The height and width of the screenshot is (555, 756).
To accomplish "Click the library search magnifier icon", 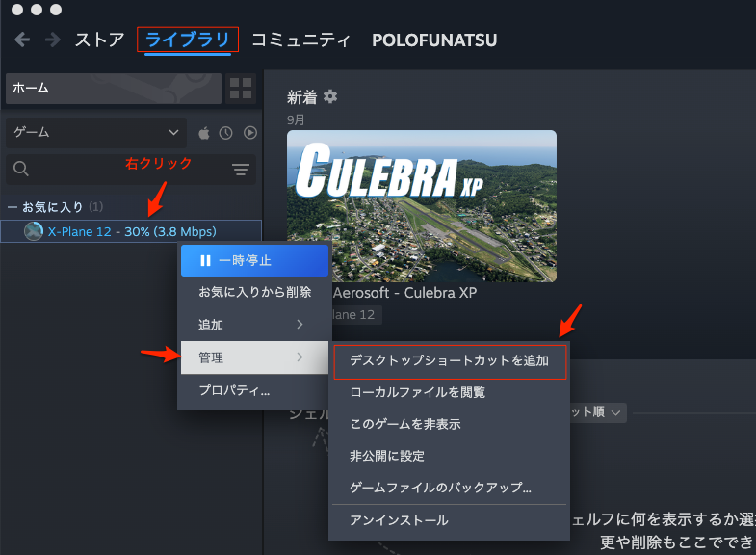I will pyautogui.click(x=21, y=169).
